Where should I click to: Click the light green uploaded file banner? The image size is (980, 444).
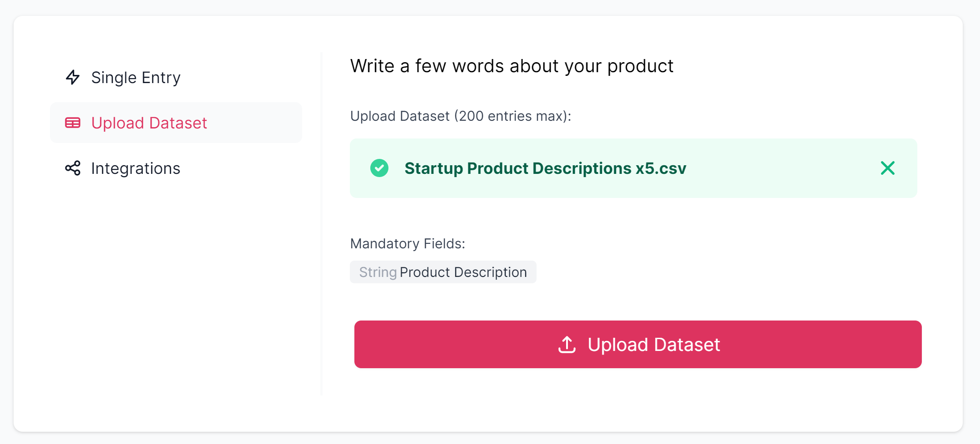click(x=633, y=168)
